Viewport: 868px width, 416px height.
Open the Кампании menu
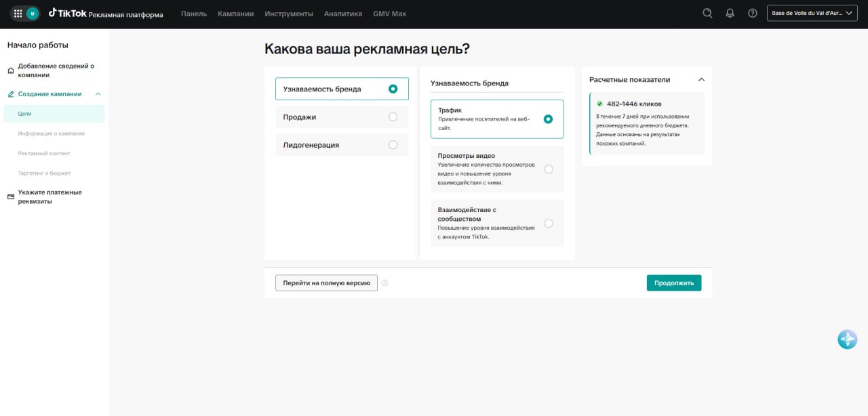235,14
